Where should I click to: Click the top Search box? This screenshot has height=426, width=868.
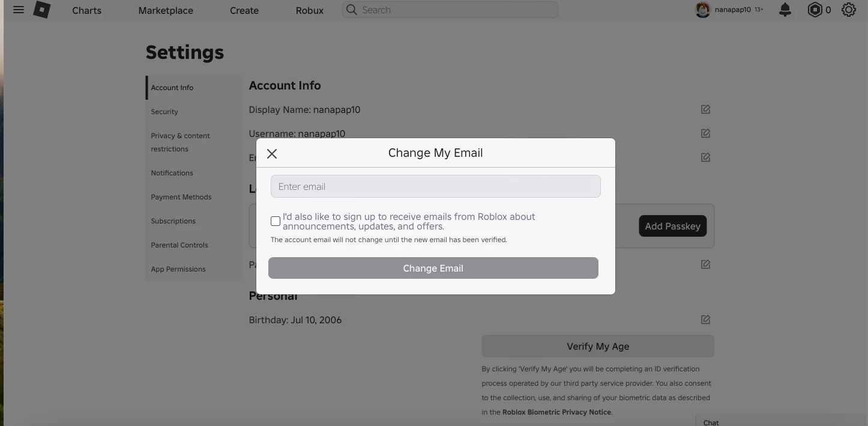point(450,10)
